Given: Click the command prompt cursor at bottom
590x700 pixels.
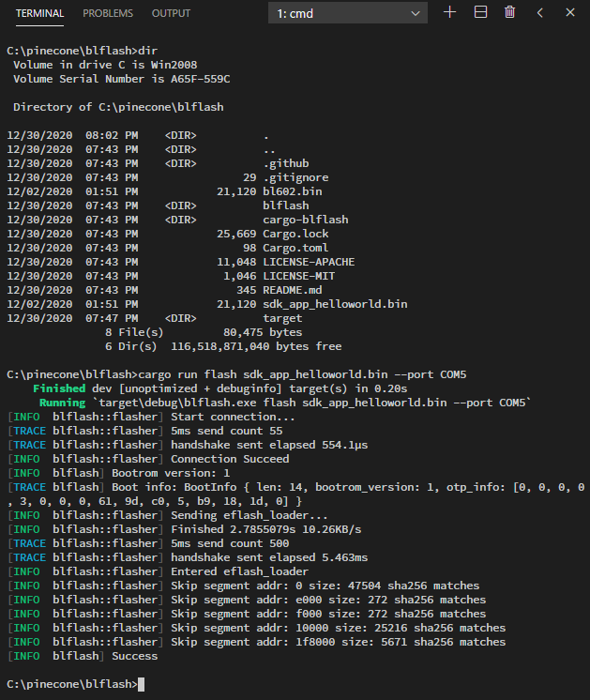Looking at the screenshot, I should point(141,684).
